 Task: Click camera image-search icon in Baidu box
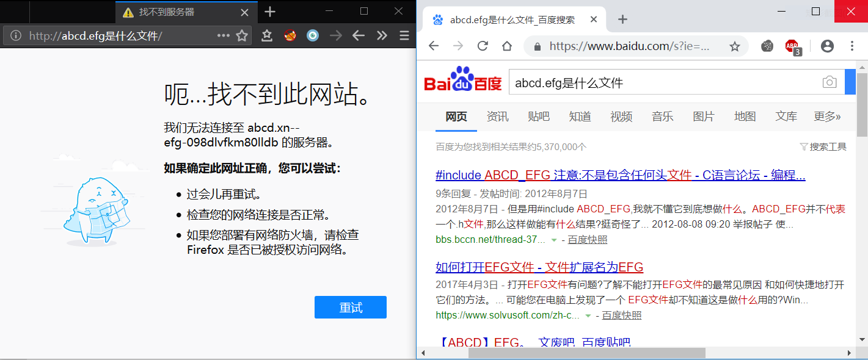(829, 82)
